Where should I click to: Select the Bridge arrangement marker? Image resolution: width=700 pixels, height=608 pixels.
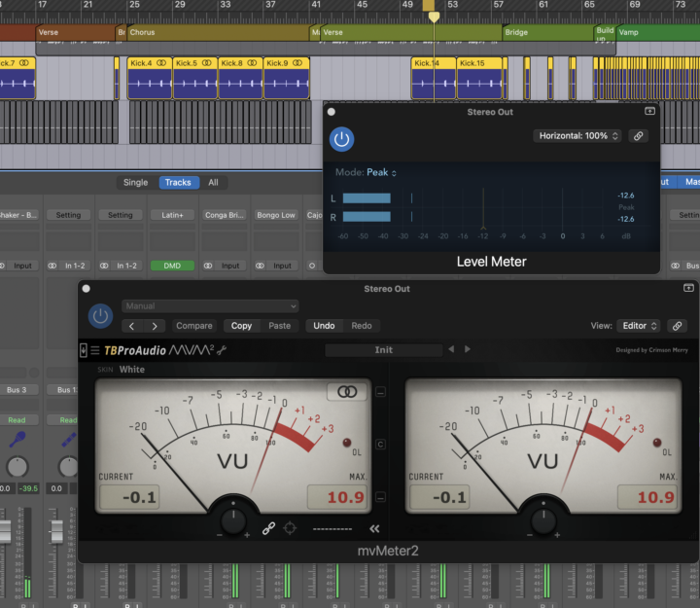(547, 33)
